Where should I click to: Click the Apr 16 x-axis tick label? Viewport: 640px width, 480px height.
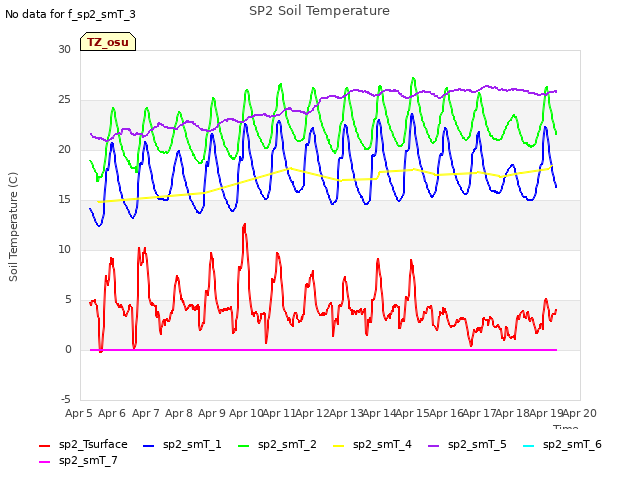[447, 413]
